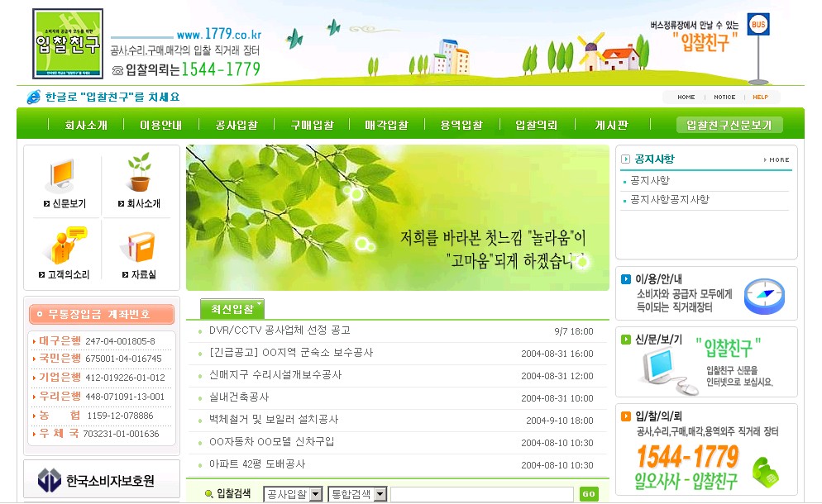822x504 pixels.
Task: Open the 신매지구 수리시설개보수공사 listing
Action: (275, 375)
